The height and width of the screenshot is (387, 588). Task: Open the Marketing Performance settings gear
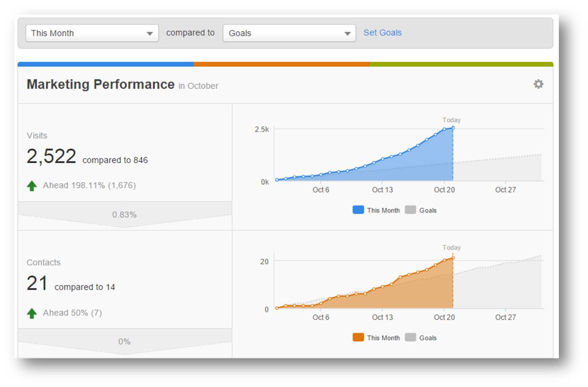[538, 84]
